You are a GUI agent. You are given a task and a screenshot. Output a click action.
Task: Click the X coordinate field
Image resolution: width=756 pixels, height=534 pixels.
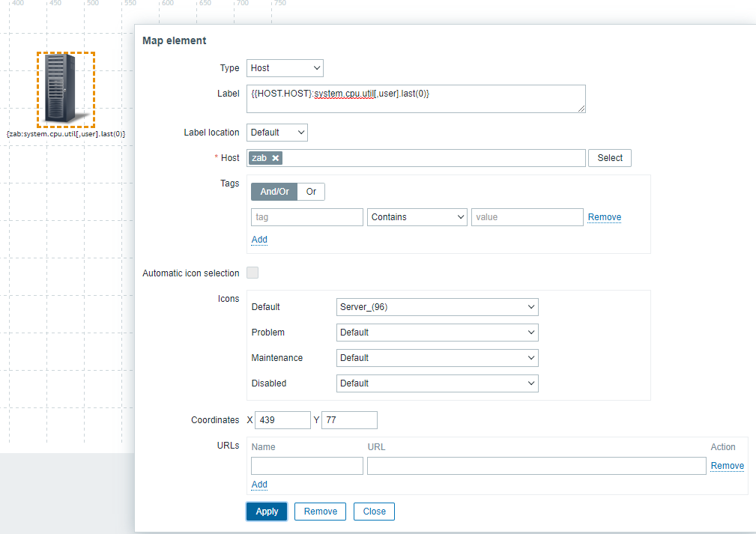[282, 420]
